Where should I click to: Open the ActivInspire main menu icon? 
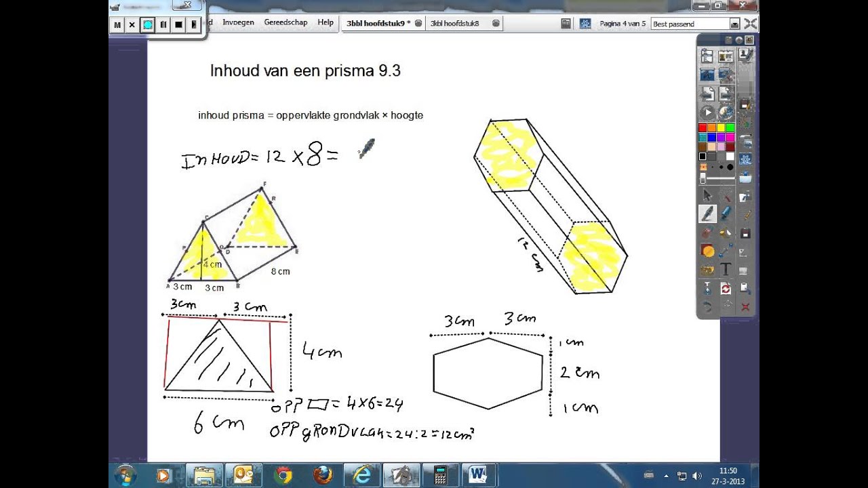click(707, 56)
